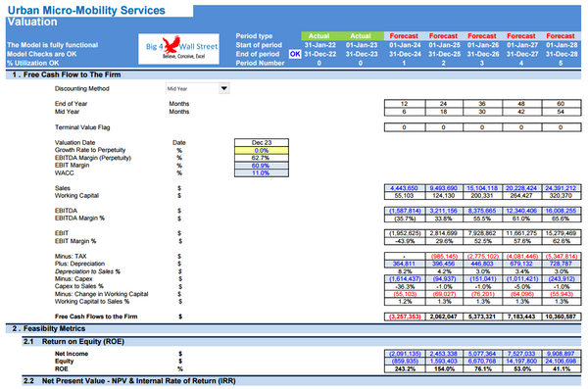Select Free Cash Flow value 10,360,587

tap(561, 316)
